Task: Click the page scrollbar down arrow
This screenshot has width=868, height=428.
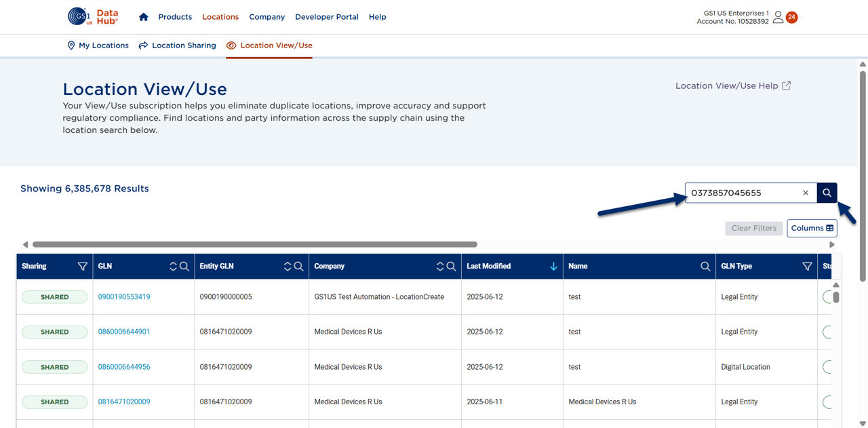Action: [863, 424]
